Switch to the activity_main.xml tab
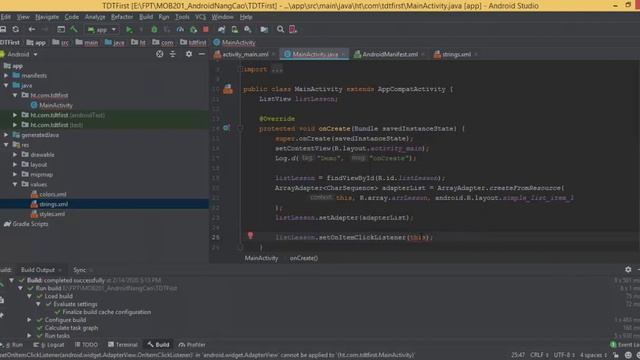This screenshot has width=640, height=360. [x=245, y=54]
